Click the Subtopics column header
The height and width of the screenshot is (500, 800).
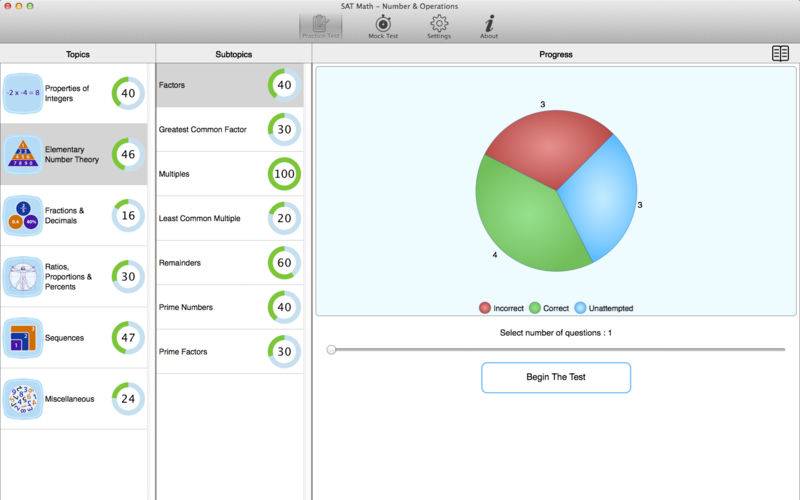pos(233,54)
